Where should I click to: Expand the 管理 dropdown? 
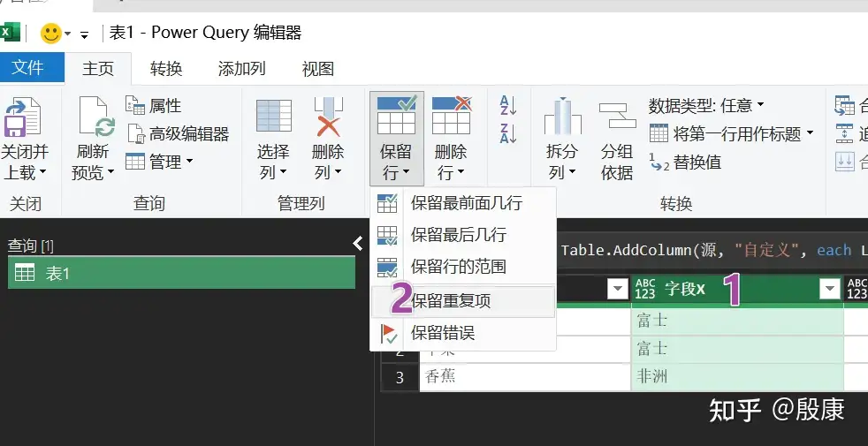[159, 162]
